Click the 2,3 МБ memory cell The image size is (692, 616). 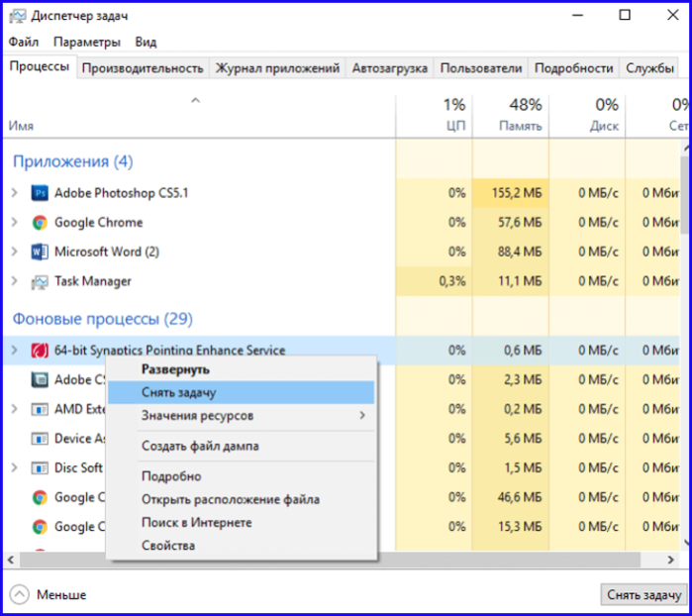pos(511,379)
